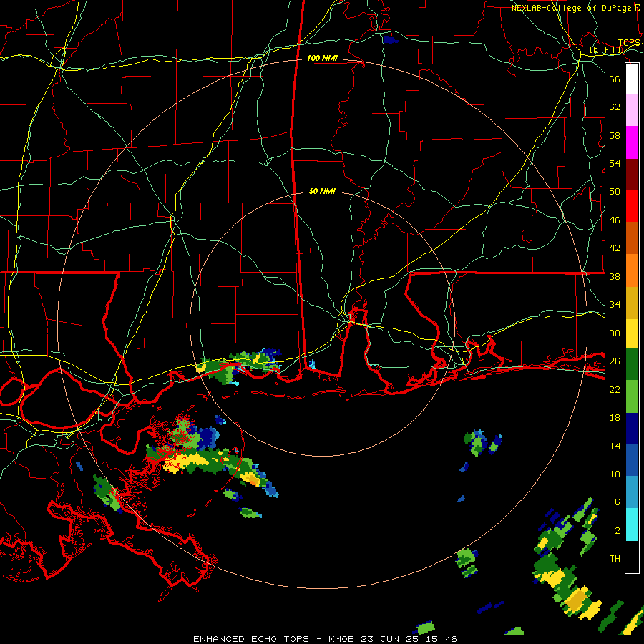Screen dimensions: 644x644
Task: Click the "46" legend value
Action: click(615, 220)
